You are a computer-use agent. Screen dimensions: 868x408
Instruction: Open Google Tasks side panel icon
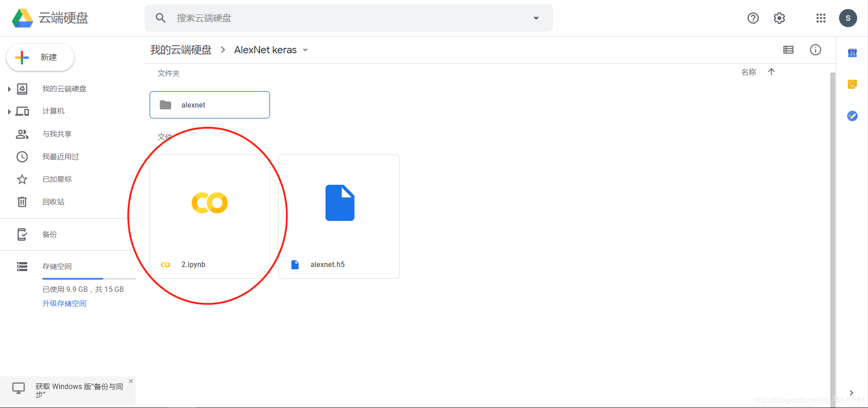(852, 116)
